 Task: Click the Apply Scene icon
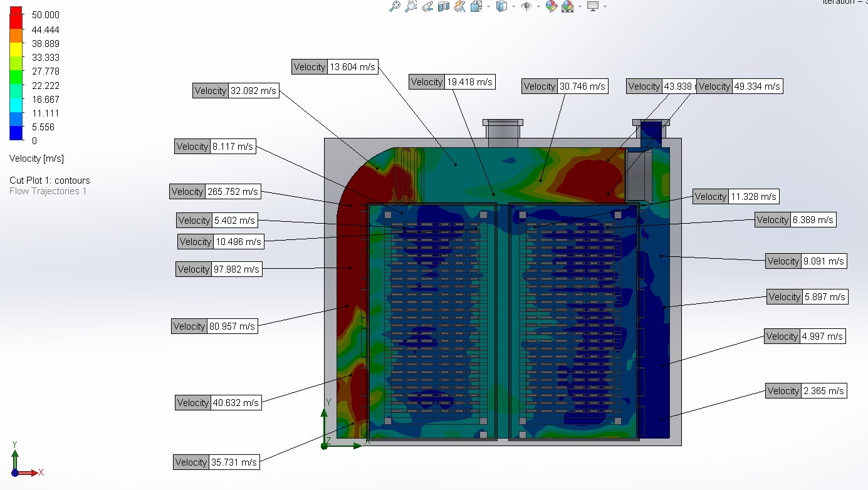(x=568, y=6)
